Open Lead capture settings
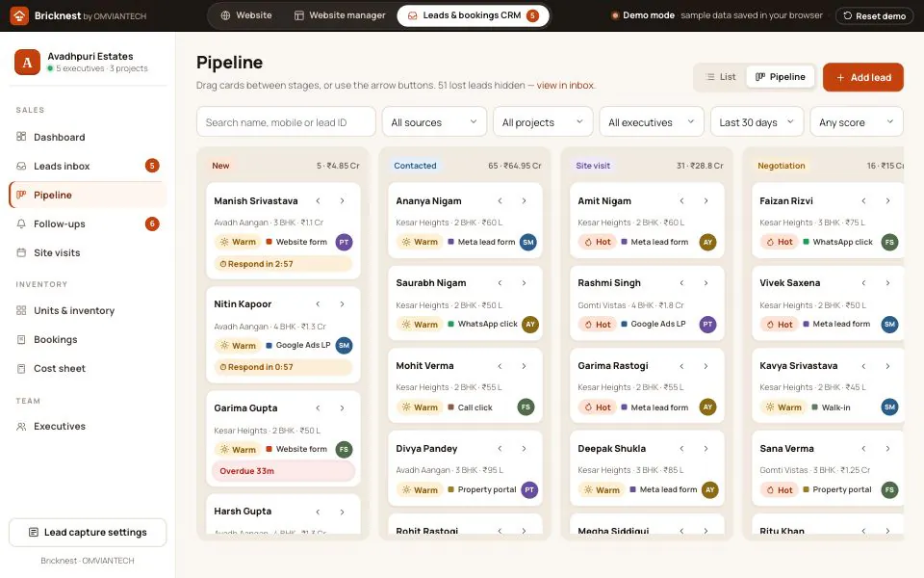The width and height of the screenshot is (924, 578). pos(88,532)
